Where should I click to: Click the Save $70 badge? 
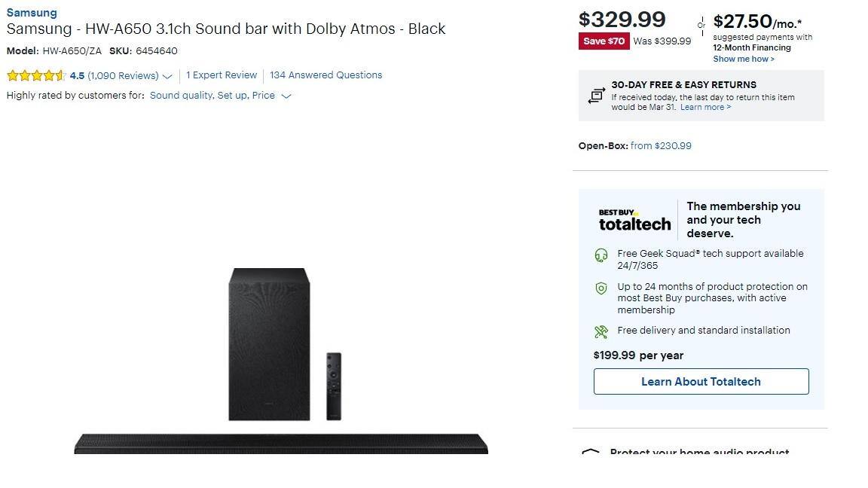point(604,41)
